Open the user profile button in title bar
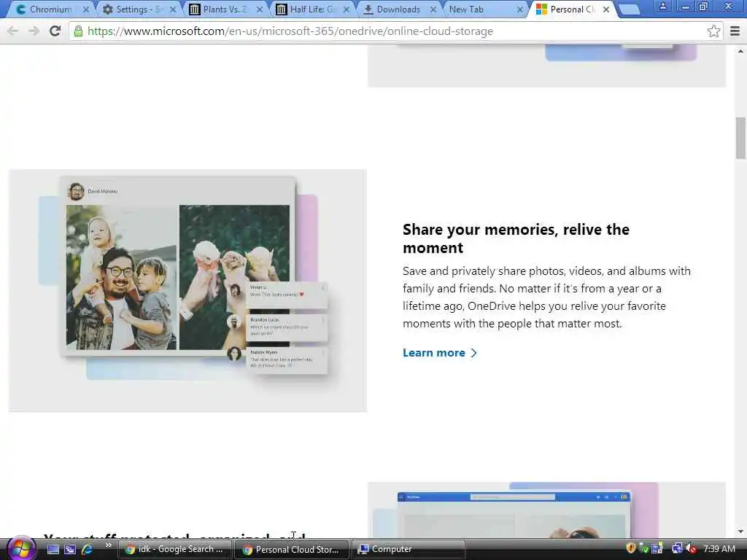The width and height of the screenshot is (747, 560). pyautogui.click(x=662, y=6)
